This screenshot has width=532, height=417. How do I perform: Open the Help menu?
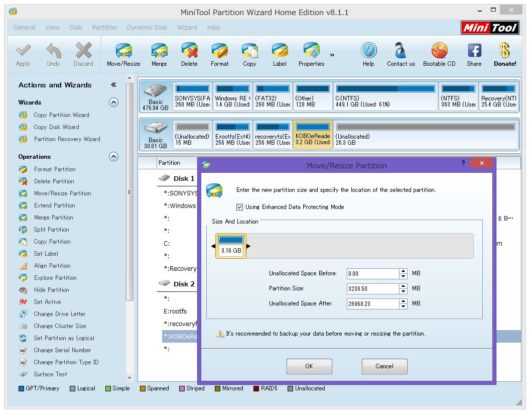[214, 28]
